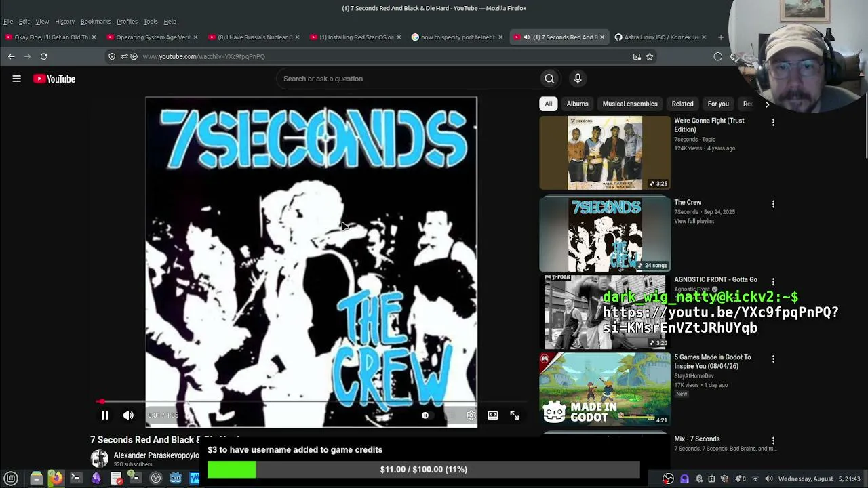Open the Firefox taskbar icon
868x488 pixels.
[x=56, y=479]
